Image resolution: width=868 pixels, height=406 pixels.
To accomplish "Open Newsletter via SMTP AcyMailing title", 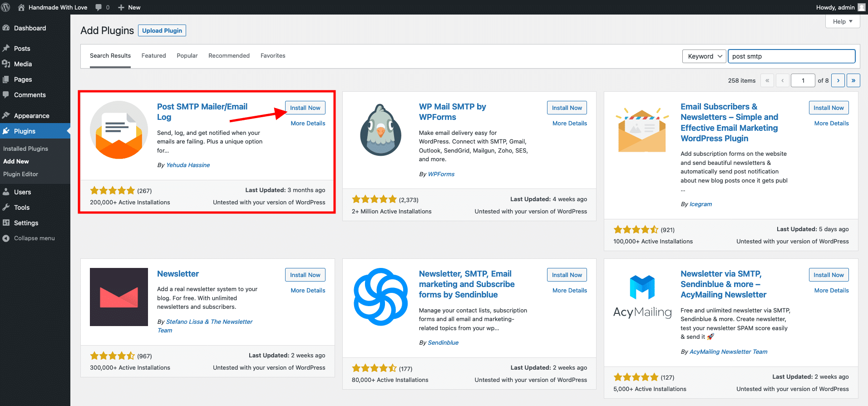I will tap(724, 284).
